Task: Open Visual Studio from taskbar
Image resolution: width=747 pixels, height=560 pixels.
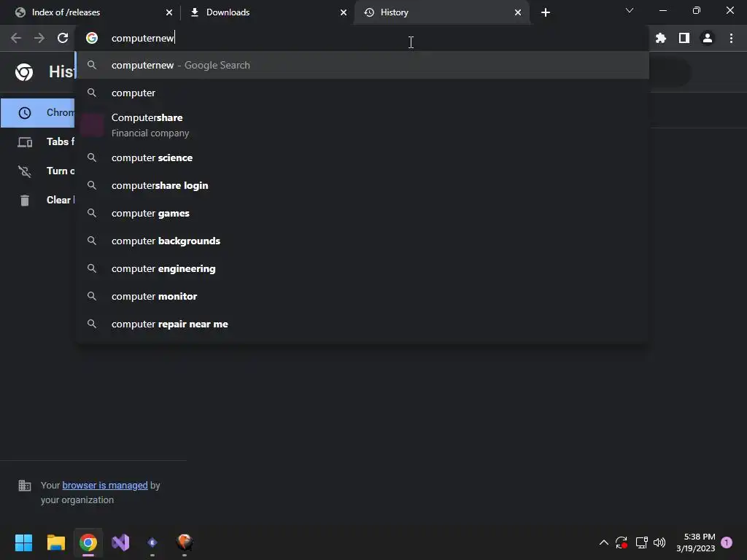Action: [120, 542]
